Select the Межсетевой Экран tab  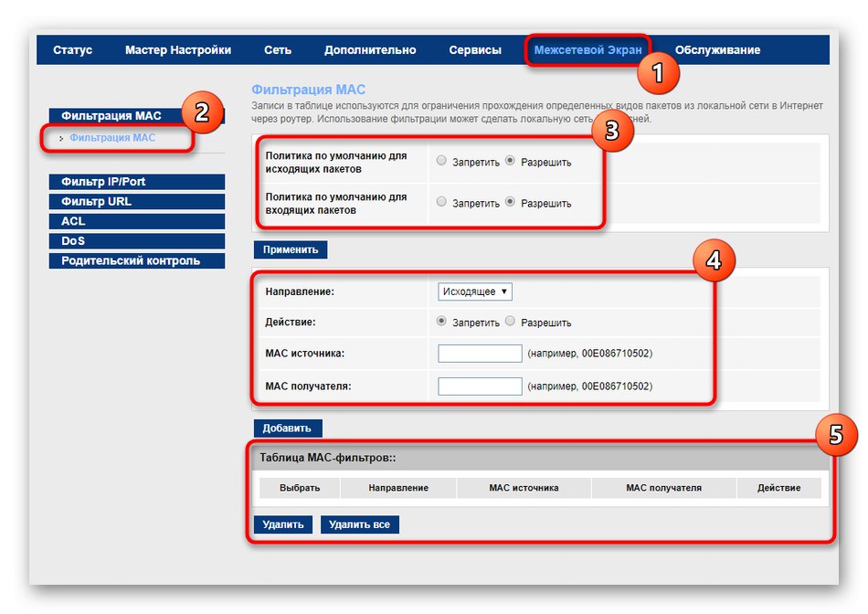click(x=587, y=50)
